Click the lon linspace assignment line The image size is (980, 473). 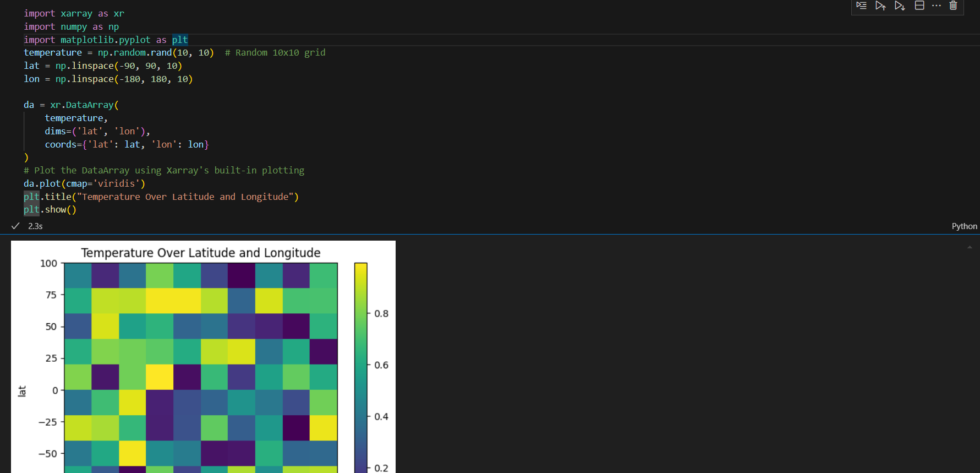click(x=108, y=79)
